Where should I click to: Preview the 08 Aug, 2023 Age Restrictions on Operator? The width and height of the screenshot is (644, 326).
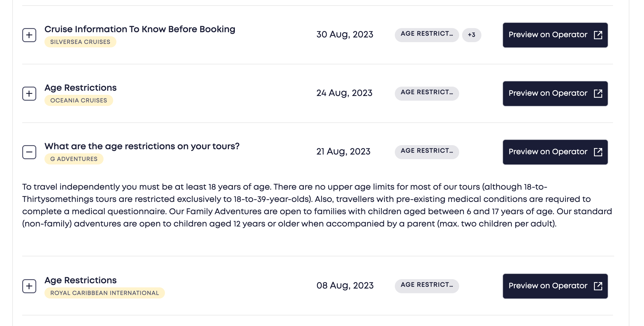coord(555,286)
